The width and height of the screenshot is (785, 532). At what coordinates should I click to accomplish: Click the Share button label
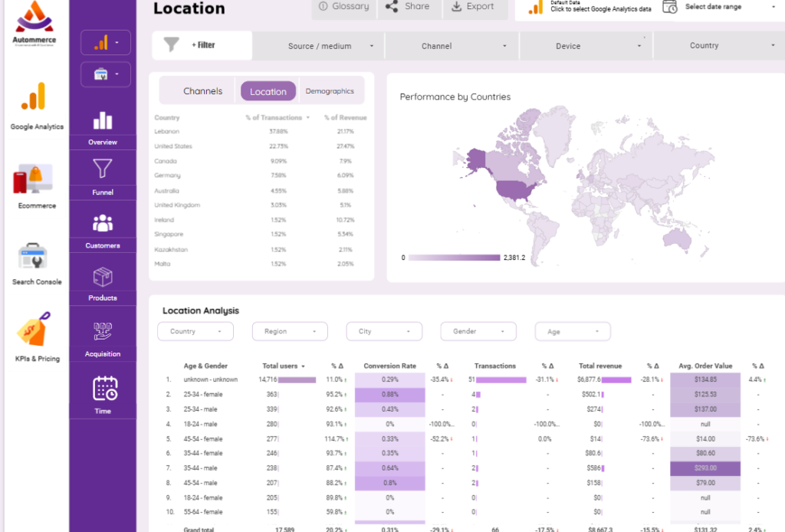[417, 6]
